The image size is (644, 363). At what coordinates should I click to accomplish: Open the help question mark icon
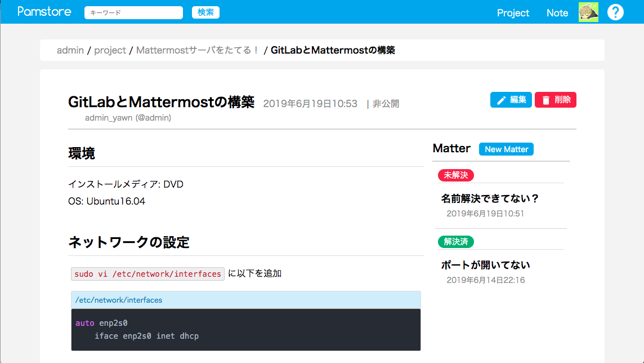click(x=615, y=12)
